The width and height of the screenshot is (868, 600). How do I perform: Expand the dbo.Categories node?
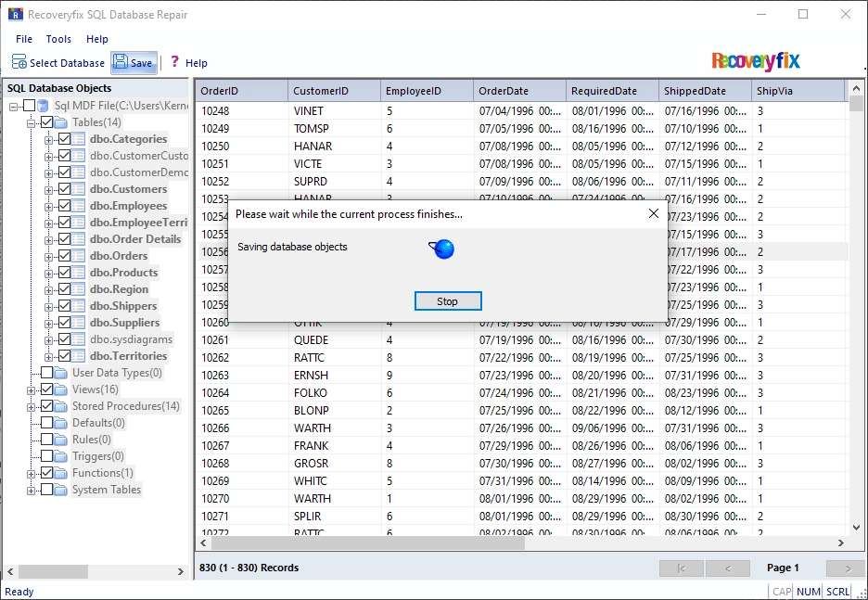49,140
